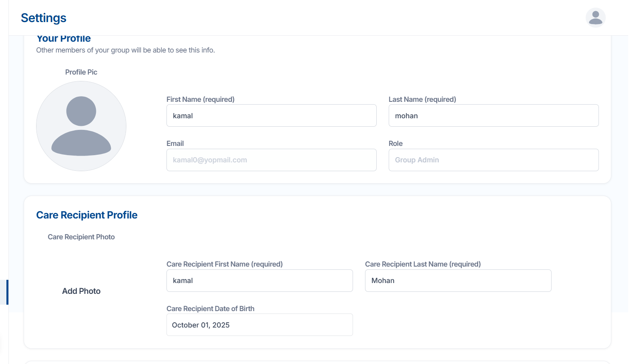The image size is (633, 364).
Task: Edit the Care Recipient First Name field
Action: tap(259, 281)
